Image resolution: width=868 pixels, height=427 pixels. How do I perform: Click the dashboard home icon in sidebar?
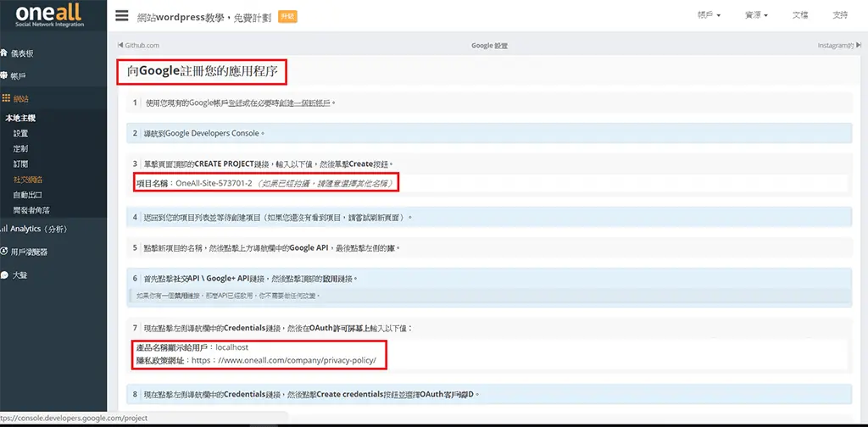[4, 53]
